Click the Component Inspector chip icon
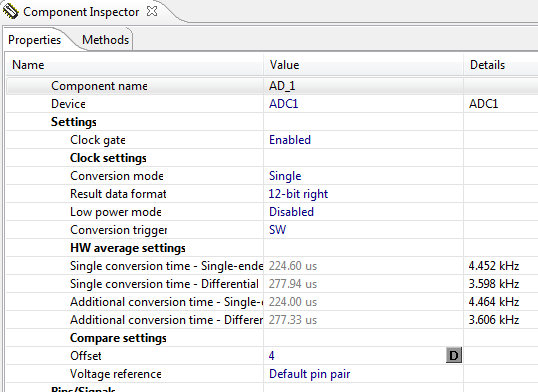 pos(10,11)
